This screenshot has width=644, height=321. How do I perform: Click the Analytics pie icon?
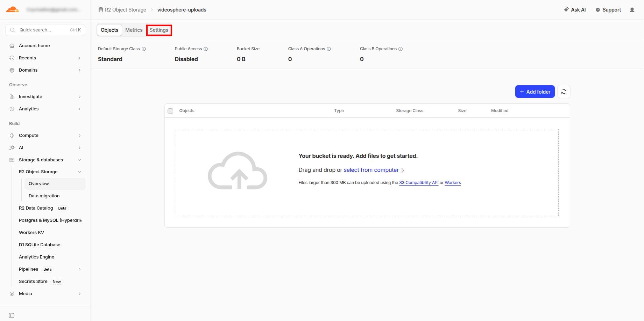click(x=12, y=109)
